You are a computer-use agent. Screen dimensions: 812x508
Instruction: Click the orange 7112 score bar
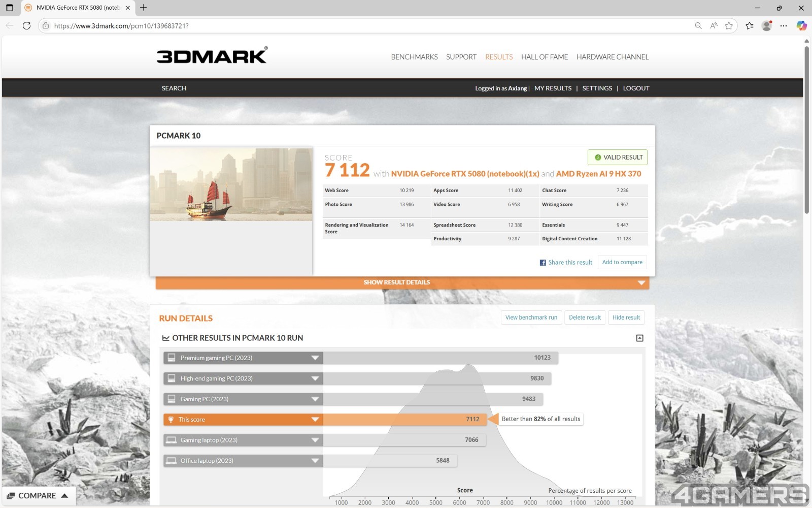pyautogui.click(x=405, y=420)
